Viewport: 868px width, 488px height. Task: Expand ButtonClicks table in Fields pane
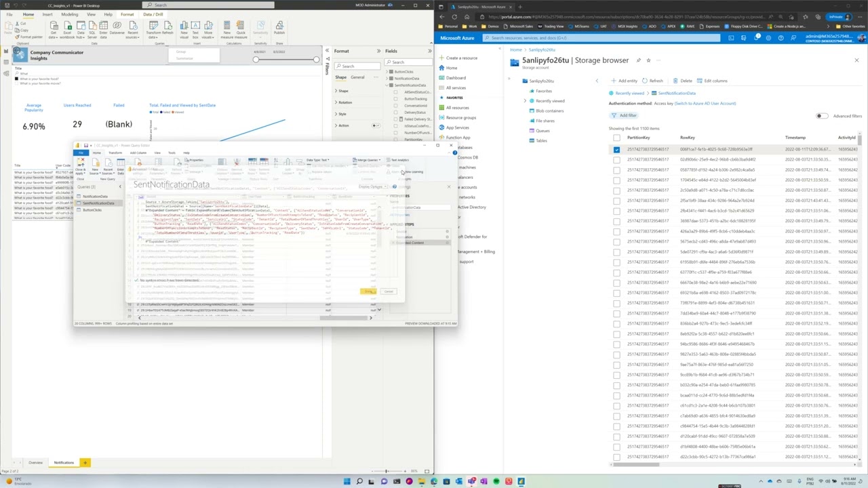386,72
